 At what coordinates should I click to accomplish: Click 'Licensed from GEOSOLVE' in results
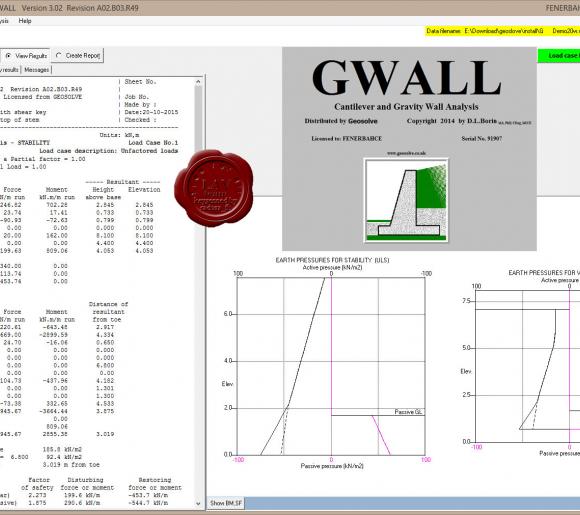43,97
